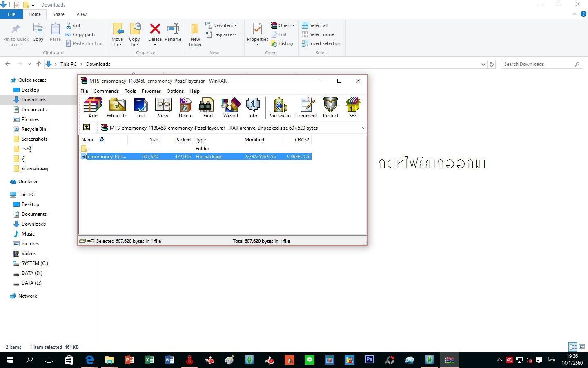Click Select all in the ribbon

(315, 25)
